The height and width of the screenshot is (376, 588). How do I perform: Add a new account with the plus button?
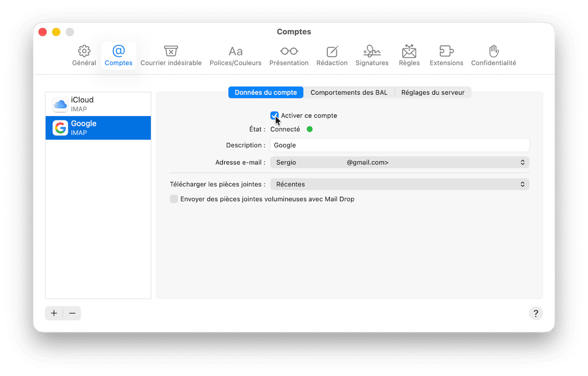click(x=54, y=313)
